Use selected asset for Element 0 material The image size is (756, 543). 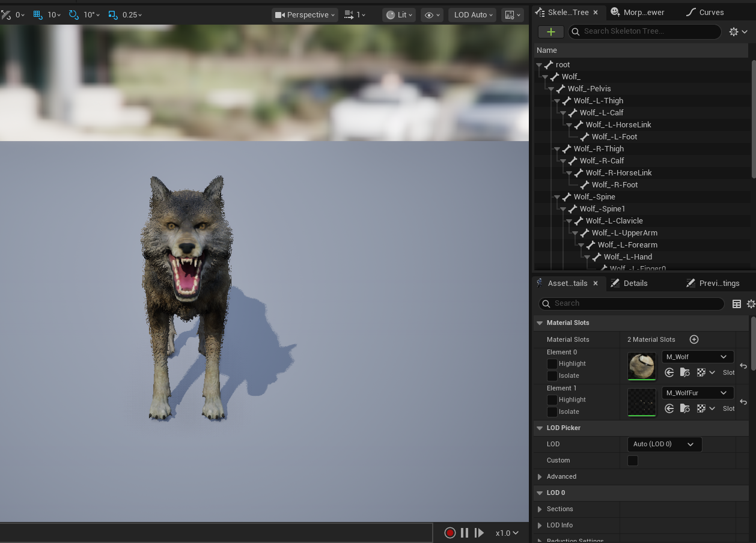pos(669,373)
